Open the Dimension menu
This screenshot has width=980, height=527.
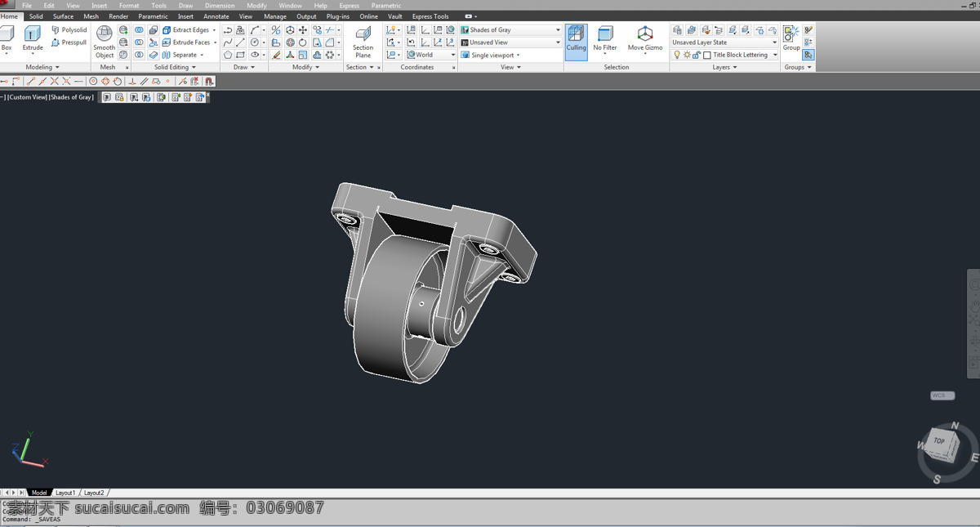[220, 5]
